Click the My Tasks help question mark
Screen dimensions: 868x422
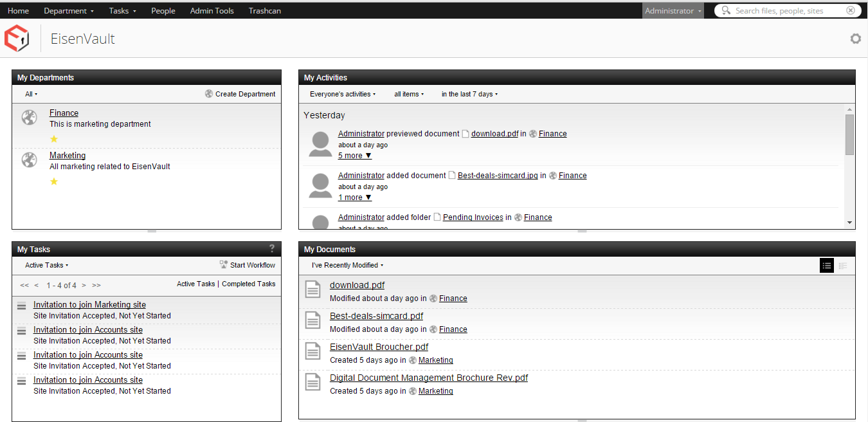coord(272,249)
